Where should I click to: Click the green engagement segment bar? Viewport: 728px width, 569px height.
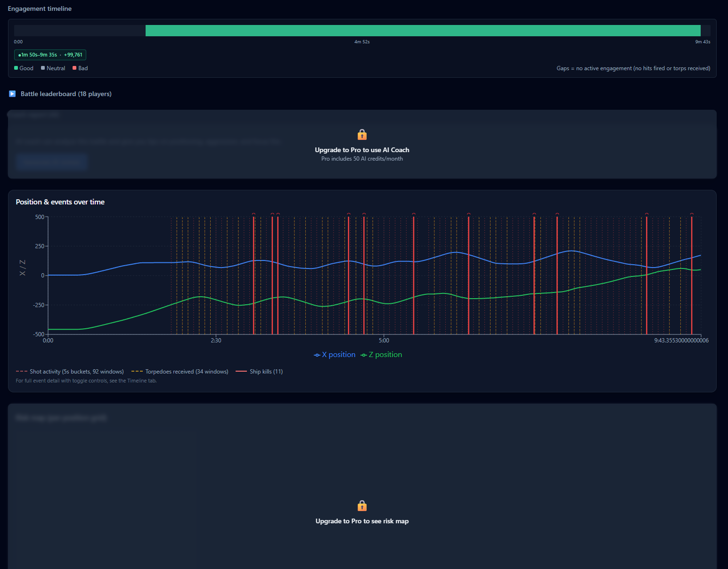tap(423, 31)
